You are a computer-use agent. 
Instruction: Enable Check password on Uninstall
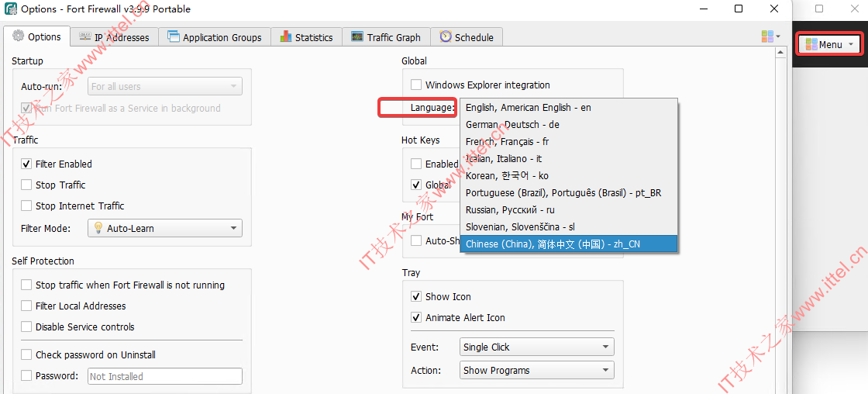[26, 354]
